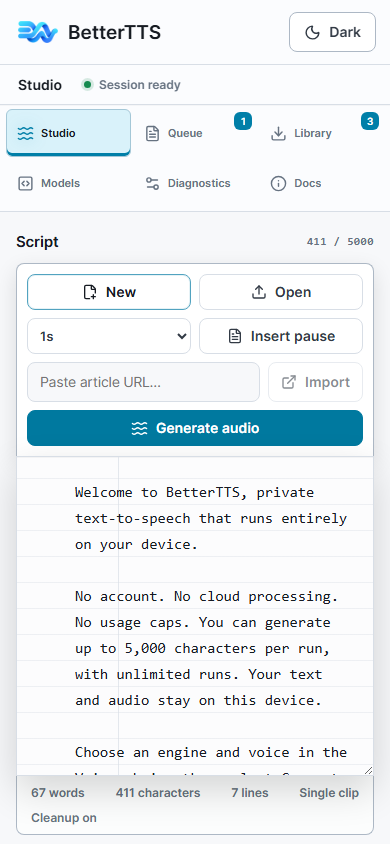
Task: Click the line 'with unlimited runs. Your text'
Action: click(x=198, y=674)
